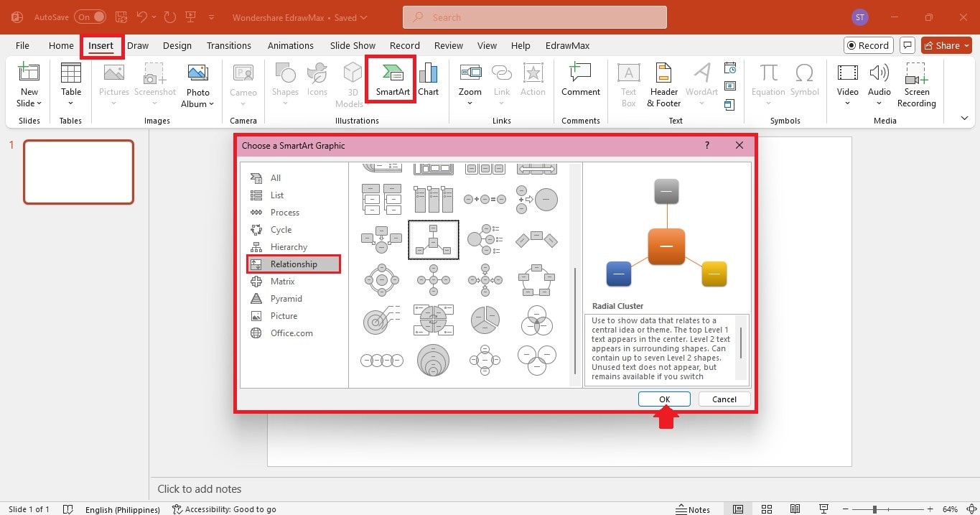Open the Zoom link tool
Screen dimensions: 980x515
tap(470, 79)
